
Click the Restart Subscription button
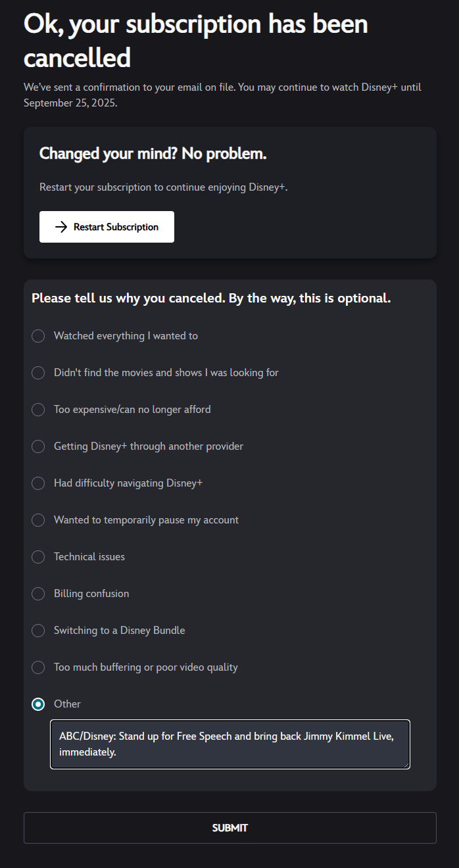click(107, 227)
